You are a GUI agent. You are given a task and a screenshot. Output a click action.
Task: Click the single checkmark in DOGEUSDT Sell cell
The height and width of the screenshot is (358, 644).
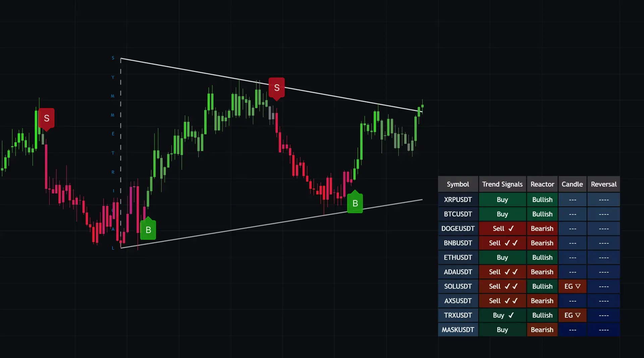click(x=511, y=228)
